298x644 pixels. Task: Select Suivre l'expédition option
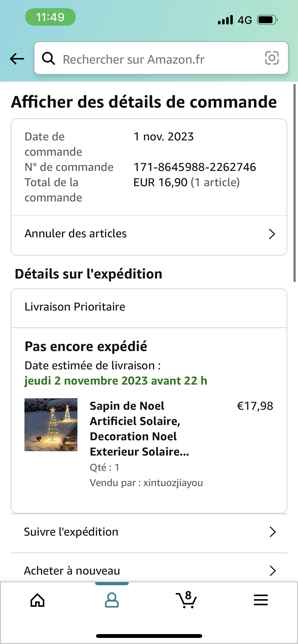(71, 532)
